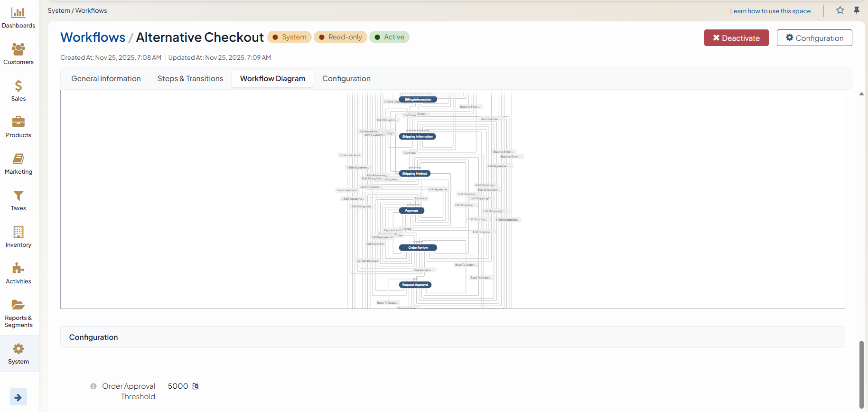Click the Workflows breadcrumb title link
This screenshot has height=412, width=868.
pos(93,37)
